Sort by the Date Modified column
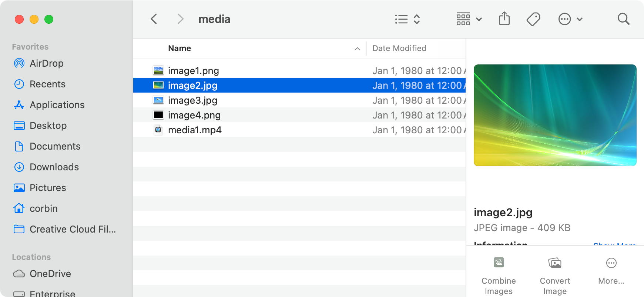The image size is (644, 297). (399, 48)
